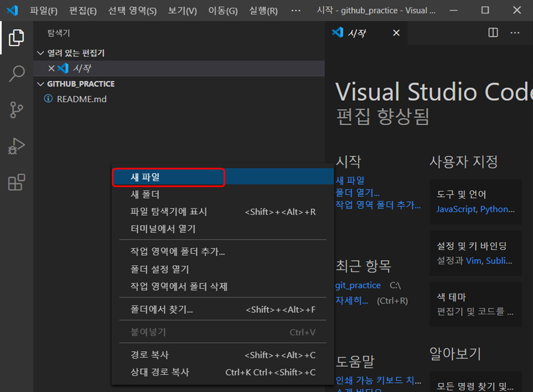Click 자세히 link under recent items
Screen dimensions: 533x392
tap(351, 301)
